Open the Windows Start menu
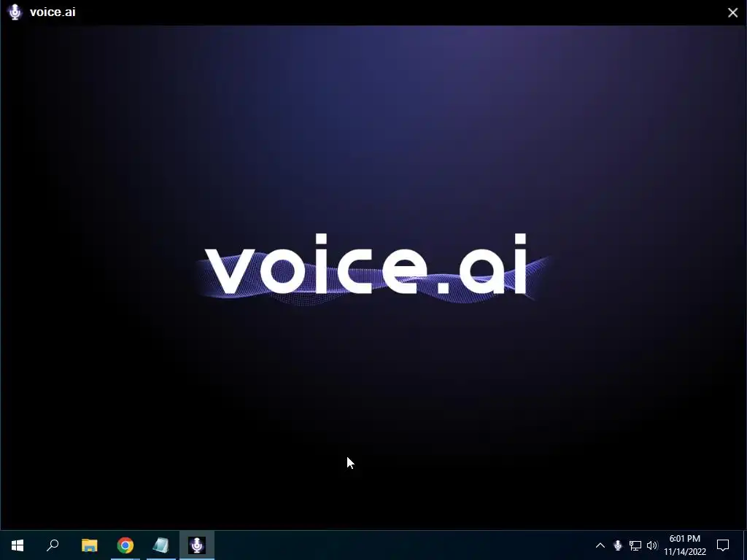The height and width of the screenshot is (560, 747). (18, 545)
